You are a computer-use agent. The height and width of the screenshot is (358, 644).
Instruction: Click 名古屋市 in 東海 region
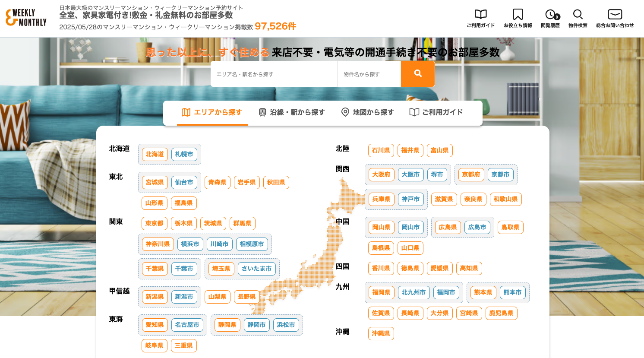[187, 325]
